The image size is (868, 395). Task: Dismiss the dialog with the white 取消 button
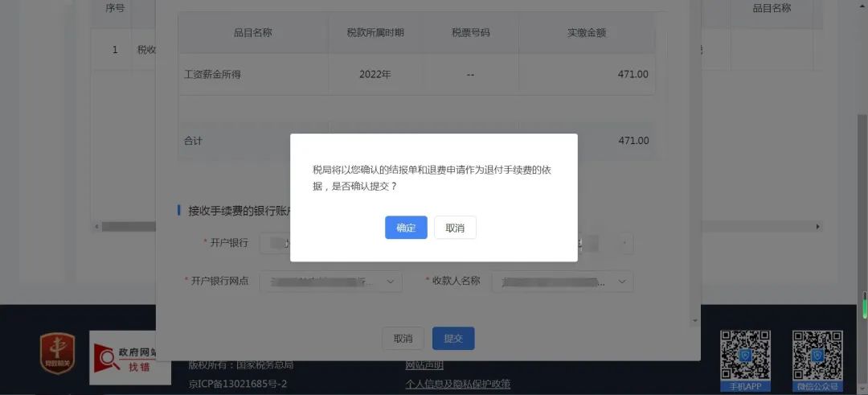pos(455,227)
